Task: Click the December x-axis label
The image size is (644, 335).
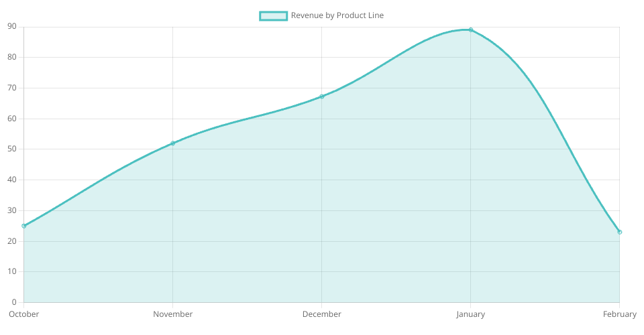Action: coord(322,314)
